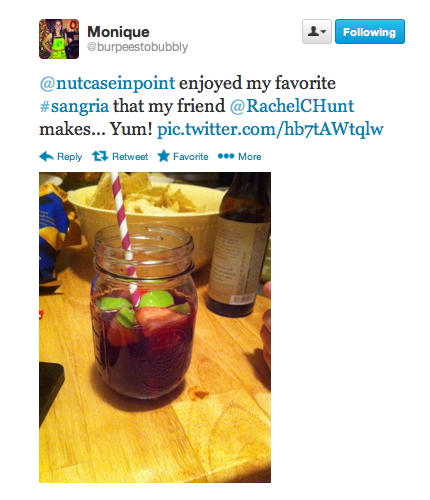Select the Reply text label

coord(69,157)
